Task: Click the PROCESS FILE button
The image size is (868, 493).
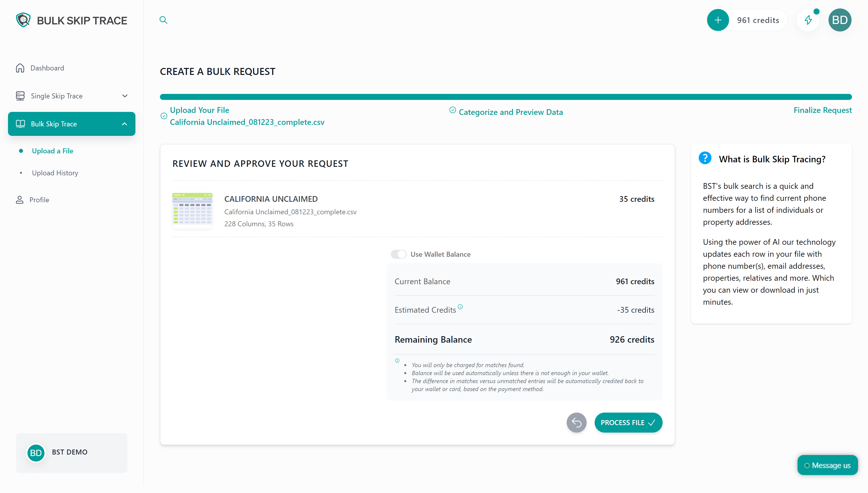Action: coord(628,422)
